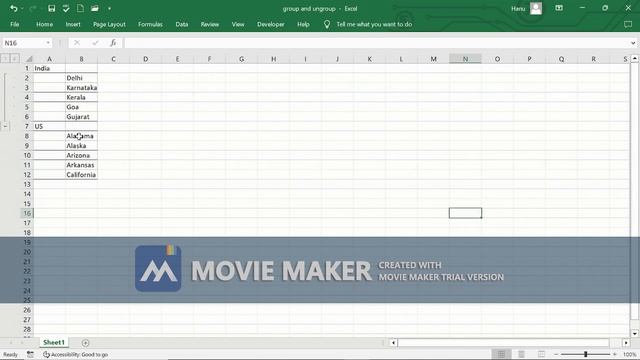Click the New document icon in quick access toolbar
Viewport: 640px width, 360px height.
pos(80,8)
